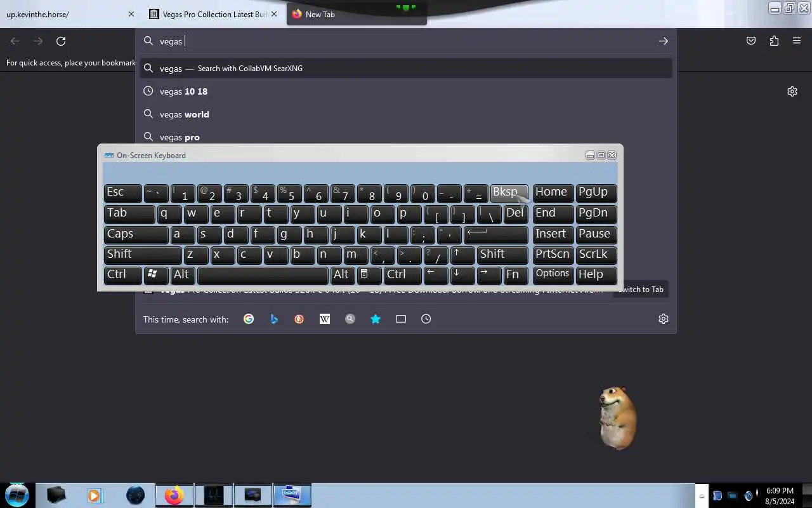Show hidden tray icons arrow
Image resolution: width=812 pixels, height=508 pixels.
click(702, 496)
